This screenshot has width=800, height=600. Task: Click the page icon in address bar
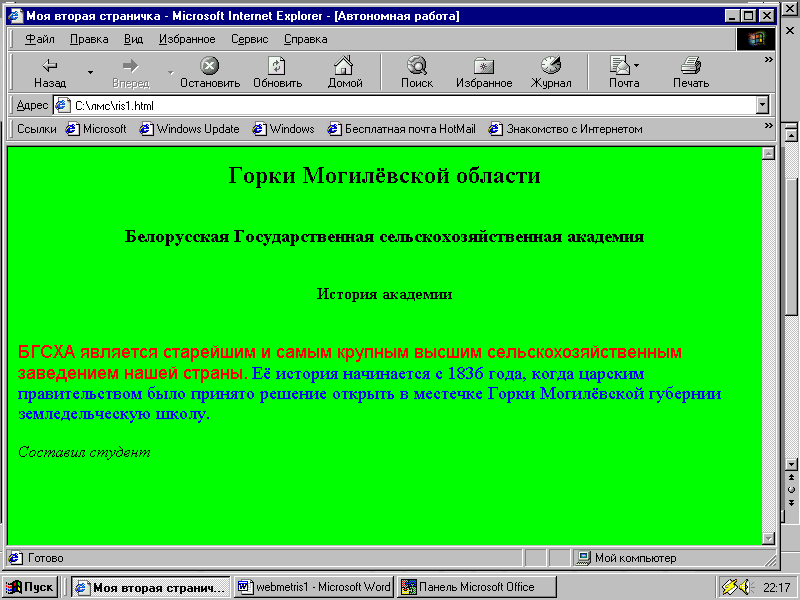[x=62, y=106]
